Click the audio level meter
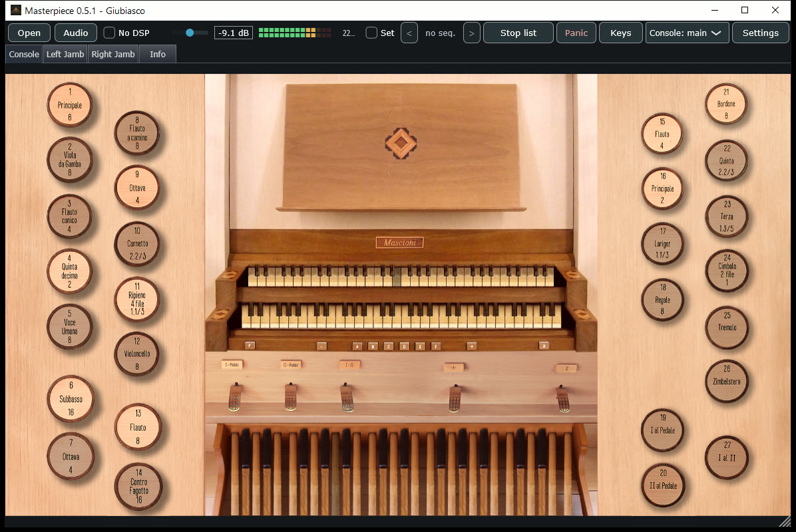This screenshot has width=796, height=532. [295, 33]
